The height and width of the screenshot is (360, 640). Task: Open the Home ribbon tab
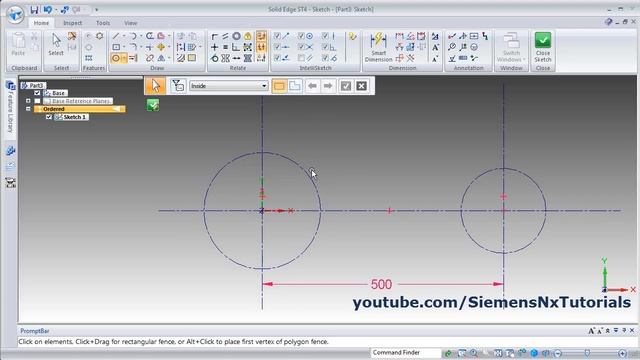(x=41, y=23)
